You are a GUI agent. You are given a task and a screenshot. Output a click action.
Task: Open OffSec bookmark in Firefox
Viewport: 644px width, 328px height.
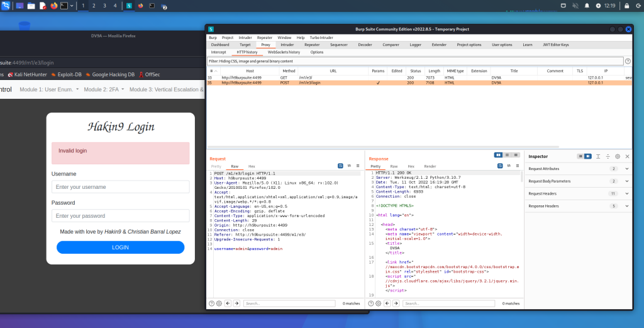[150, 74]
